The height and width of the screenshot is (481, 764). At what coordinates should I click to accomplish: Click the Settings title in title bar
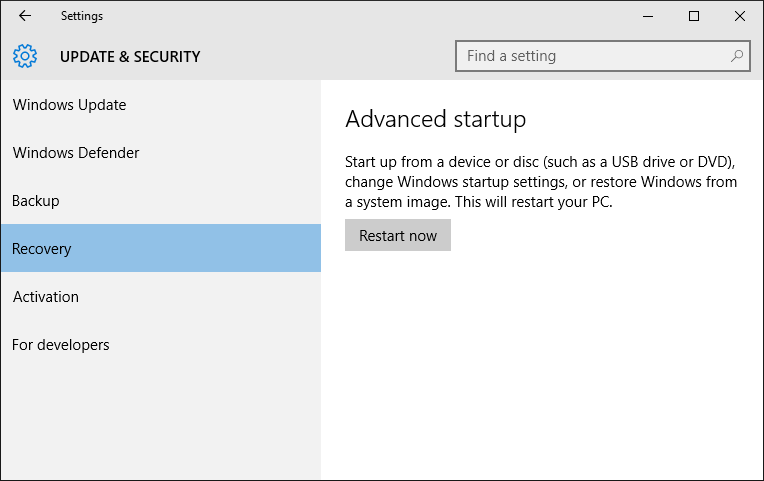[81, 16]
